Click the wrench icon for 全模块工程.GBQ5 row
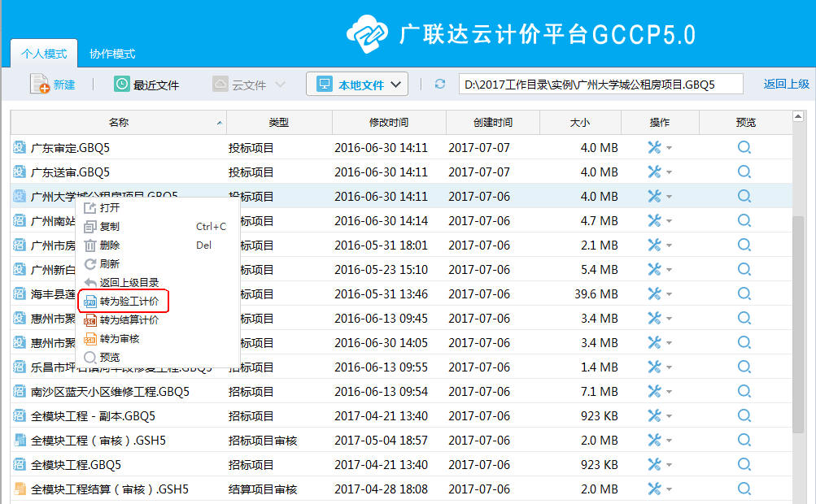This screenshot has width=816, height=504. 654,464
